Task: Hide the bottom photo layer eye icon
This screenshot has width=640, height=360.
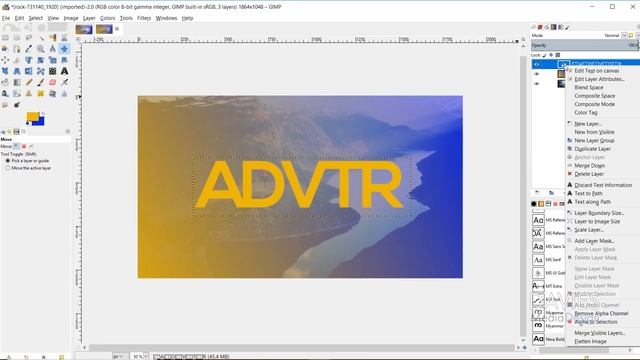Action: coord(537,84)
